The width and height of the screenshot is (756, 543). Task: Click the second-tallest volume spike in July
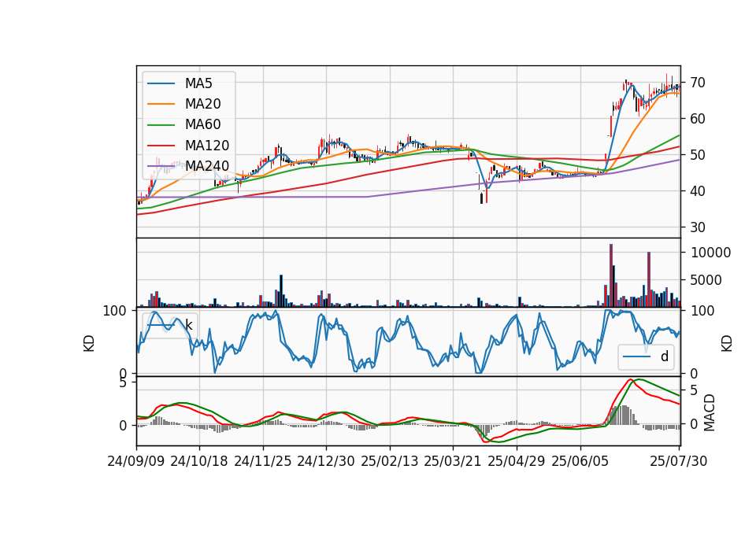point(649,279)
